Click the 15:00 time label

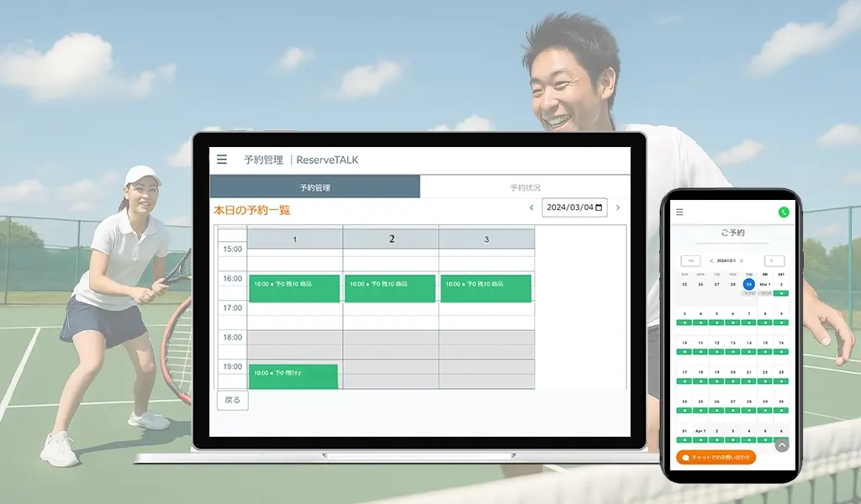[x=232, y=249]
